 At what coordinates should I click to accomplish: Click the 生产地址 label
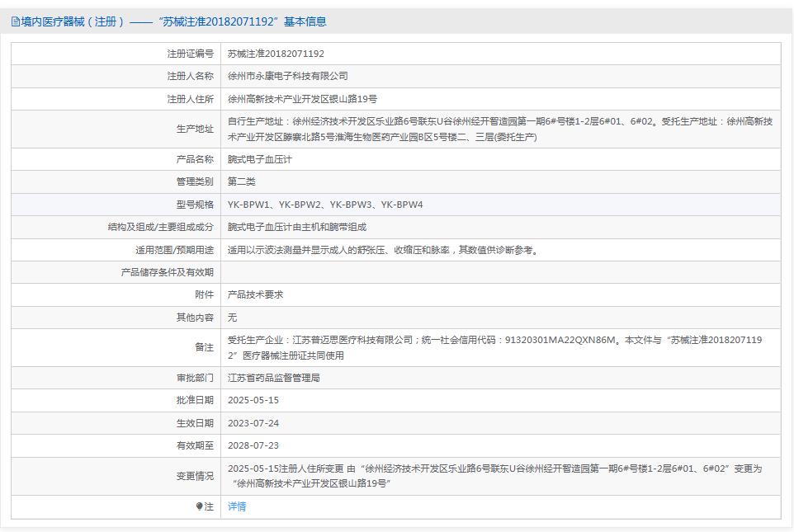195,129
